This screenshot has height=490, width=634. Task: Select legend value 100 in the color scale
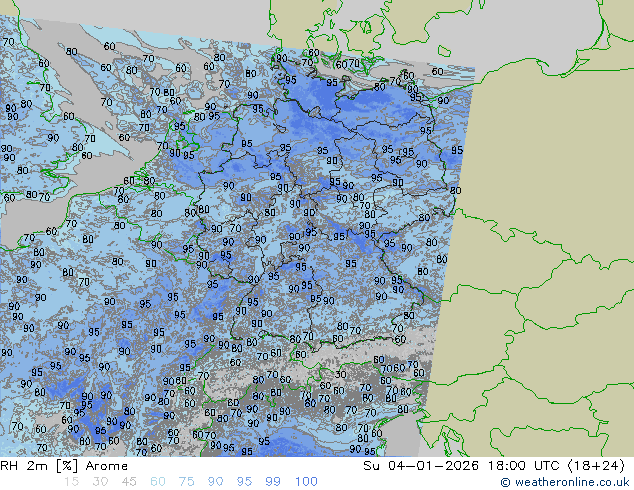(306, 482)
